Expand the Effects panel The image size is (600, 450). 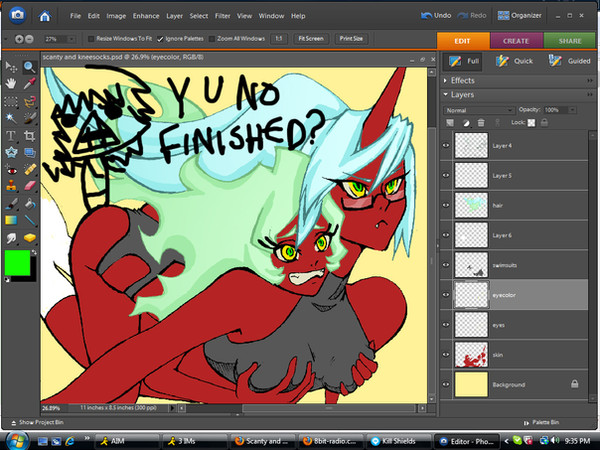447,80
